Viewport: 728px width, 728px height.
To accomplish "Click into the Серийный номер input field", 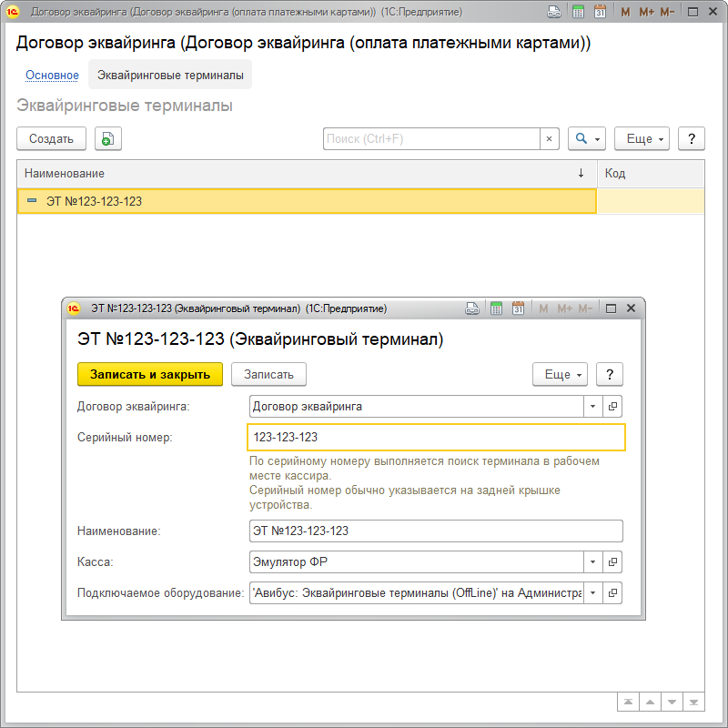I will pyautogui.click(x=436, y=438).
